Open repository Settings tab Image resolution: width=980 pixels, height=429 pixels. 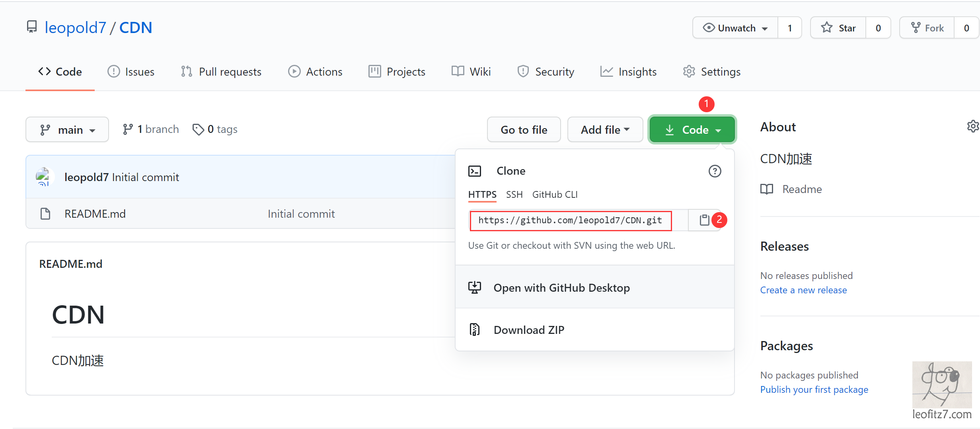pyautogui.click(x=711, y=72)
